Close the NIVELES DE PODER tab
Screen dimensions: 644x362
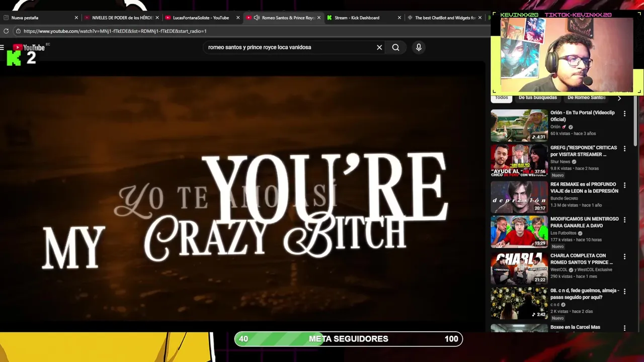click(157, 18)
